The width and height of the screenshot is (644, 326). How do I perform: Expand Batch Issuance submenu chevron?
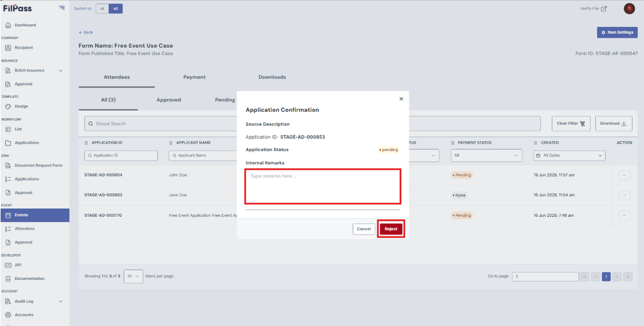61,70
